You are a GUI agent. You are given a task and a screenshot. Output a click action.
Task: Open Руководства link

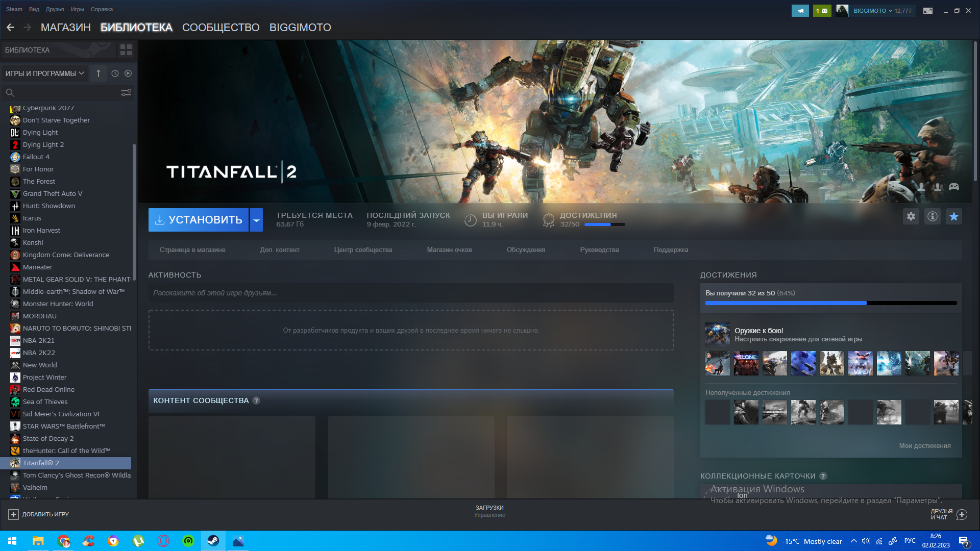[599, 250]
